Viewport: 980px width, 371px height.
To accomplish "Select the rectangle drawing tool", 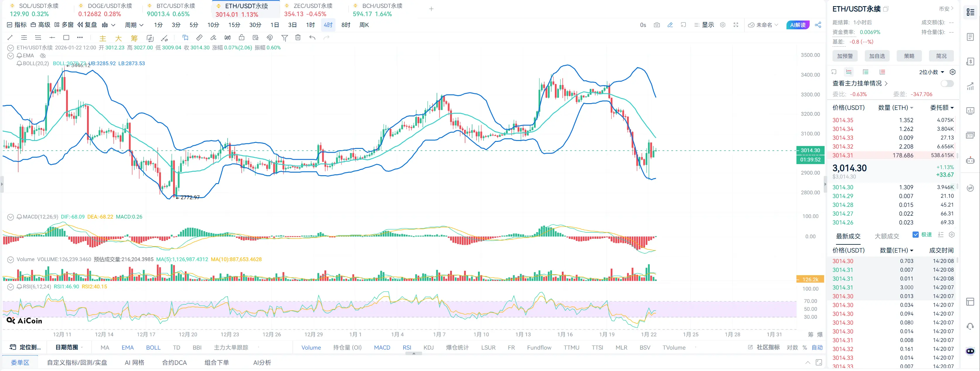I will (66, 38).
